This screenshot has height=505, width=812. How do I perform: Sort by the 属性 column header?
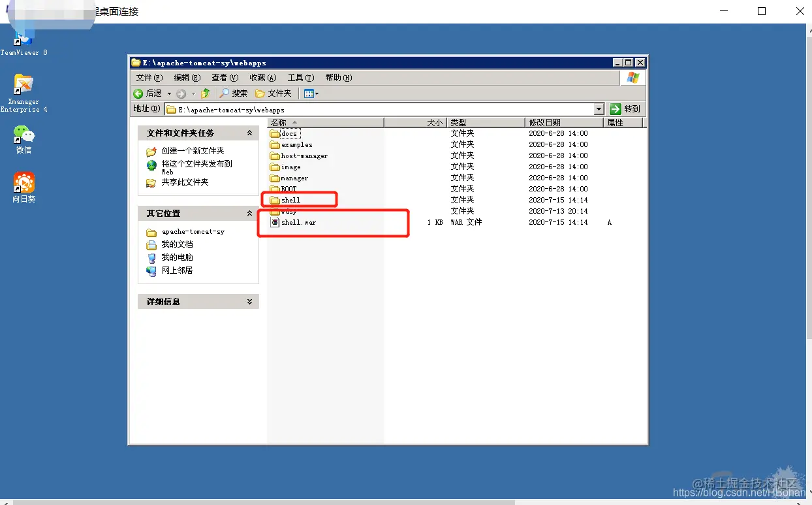pyautogui.click(x=623, y=123)
